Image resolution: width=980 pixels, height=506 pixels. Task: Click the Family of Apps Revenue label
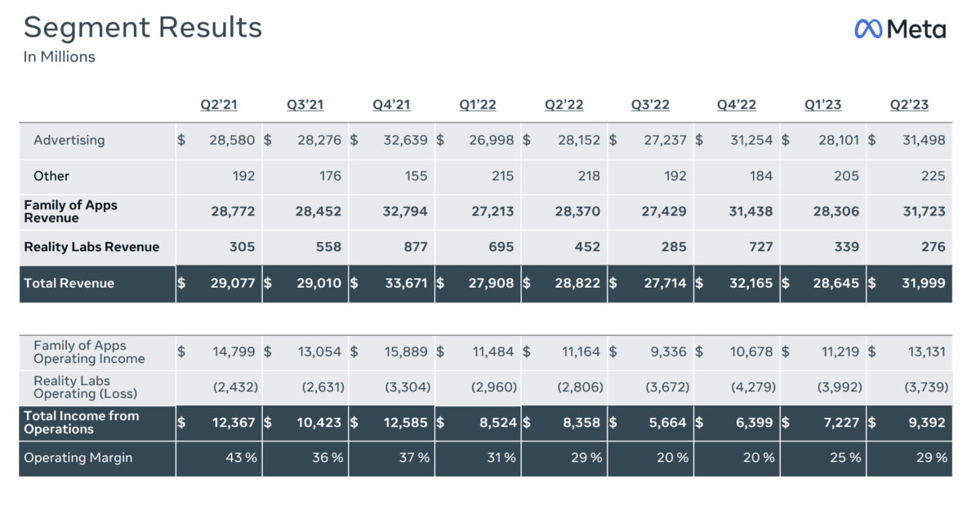tap(70, 212)
